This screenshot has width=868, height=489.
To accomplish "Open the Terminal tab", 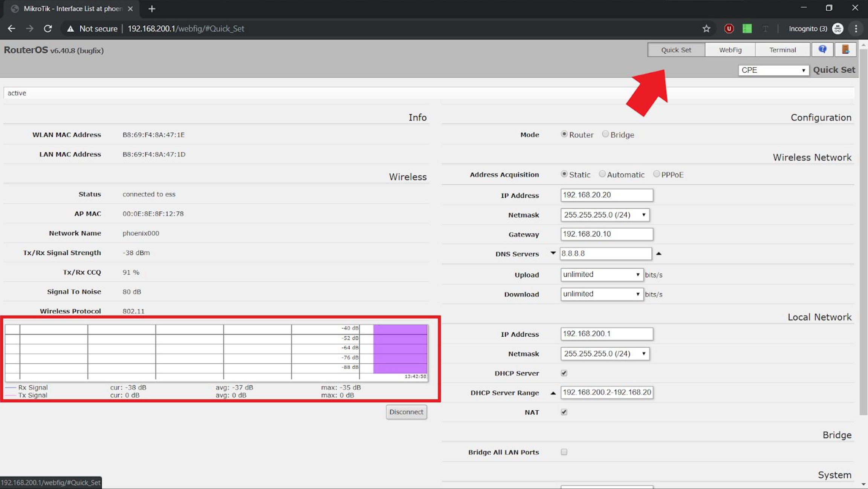I will pos(782,50).
